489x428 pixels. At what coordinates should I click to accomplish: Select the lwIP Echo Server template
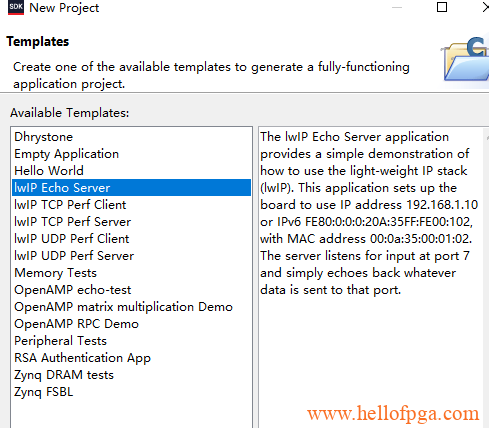[131, 188]
